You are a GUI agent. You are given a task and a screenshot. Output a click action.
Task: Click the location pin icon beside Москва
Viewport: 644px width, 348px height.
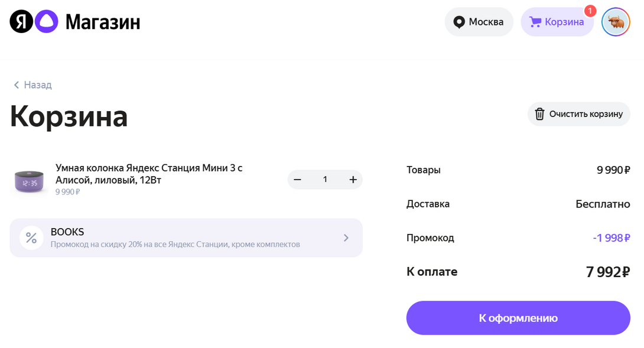tap(458, 22)
